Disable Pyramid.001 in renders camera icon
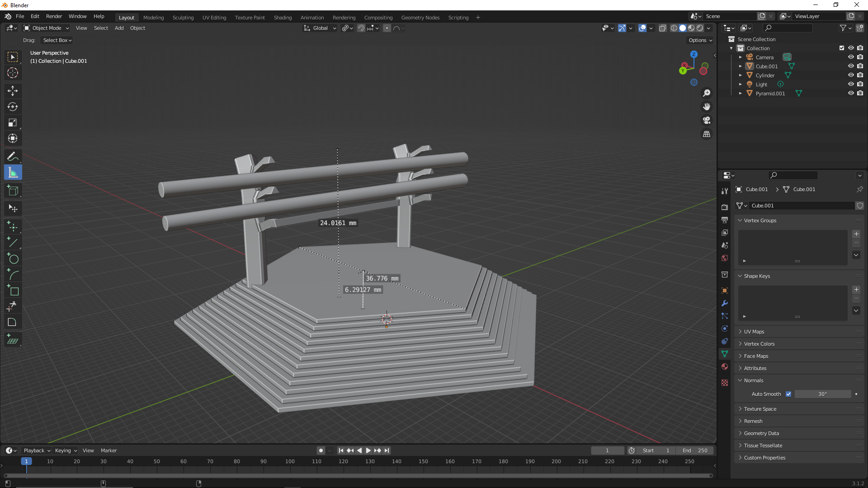The height and width of the screenshot is (488, 868). coord(860,93)
